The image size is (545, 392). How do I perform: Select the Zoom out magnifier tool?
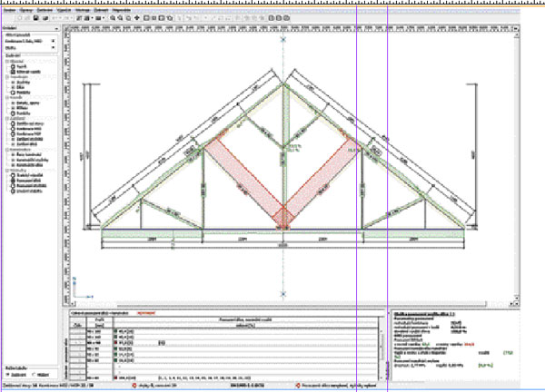click(x=118, y=18)
